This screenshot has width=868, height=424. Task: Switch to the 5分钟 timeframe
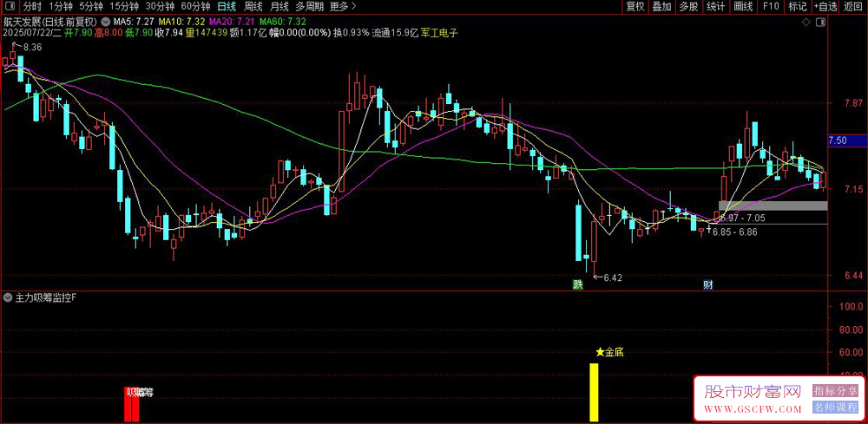pyautogui.click(x=91, y=7)
